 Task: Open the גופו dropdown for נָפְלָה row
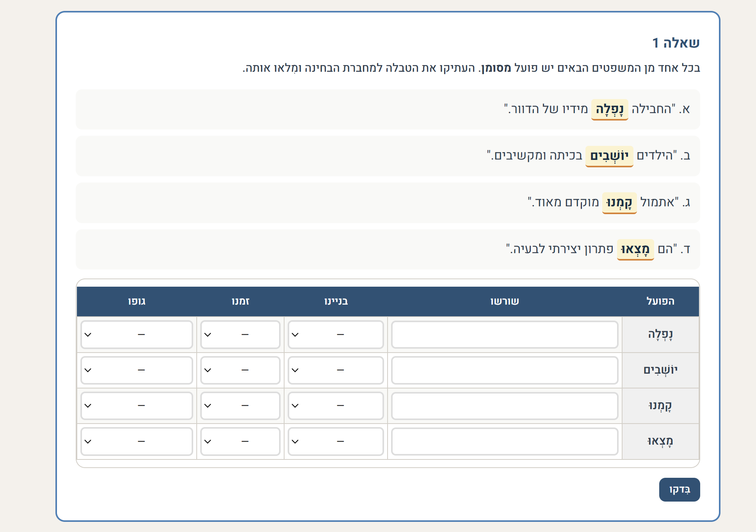tap(137, 335)
